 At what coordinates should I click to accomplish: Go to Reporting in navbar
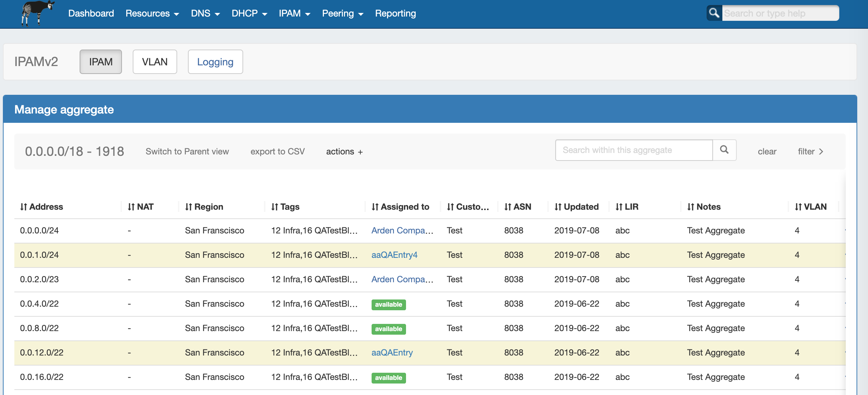tap(395, 14)
